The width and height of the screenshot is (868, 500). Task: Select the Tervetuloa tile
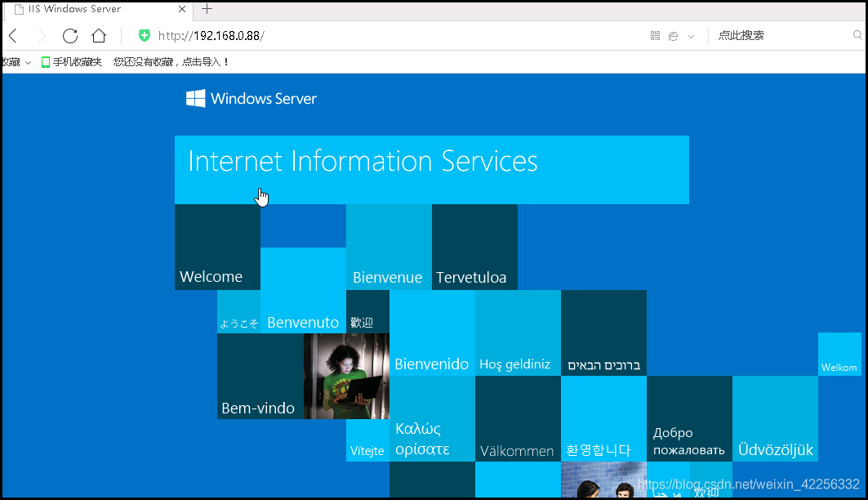(x=475, y=247)
